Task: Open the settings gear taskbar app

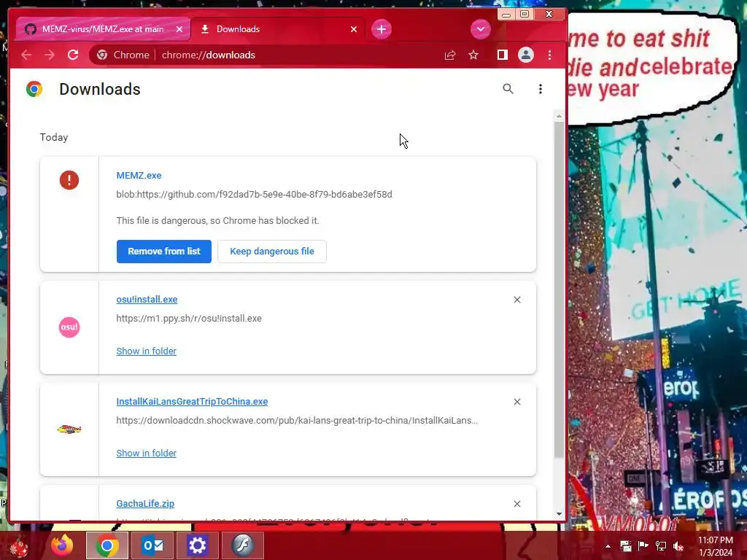Action: [197, 545]
